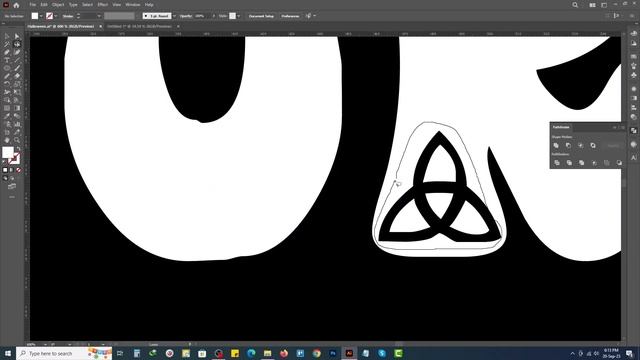This screenshot has height=360, width=640.
Task: Apply Unite shape mode in Pathfinder
Action: [556, 145]
